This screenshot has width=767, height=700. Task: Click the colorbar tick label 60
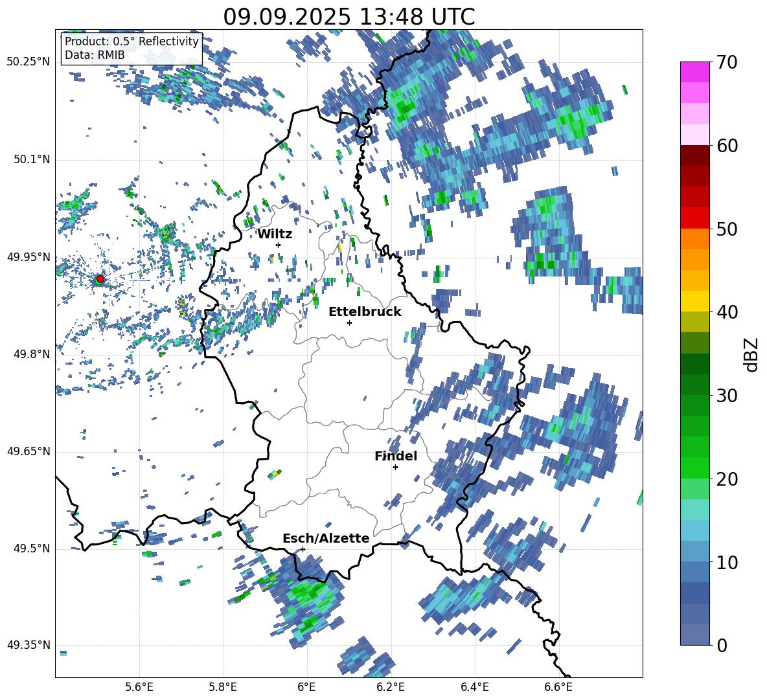point(726,146)
